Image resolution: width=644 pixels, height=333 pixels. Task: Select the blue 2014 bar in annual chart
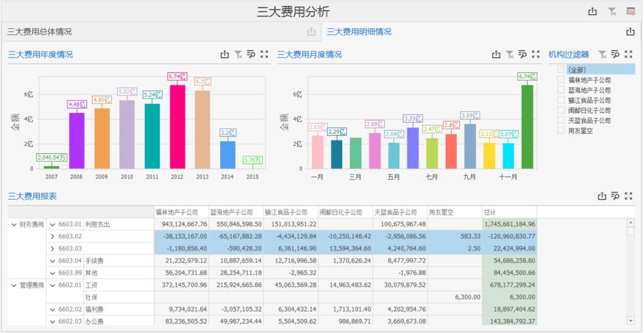(x=227, y=155)
